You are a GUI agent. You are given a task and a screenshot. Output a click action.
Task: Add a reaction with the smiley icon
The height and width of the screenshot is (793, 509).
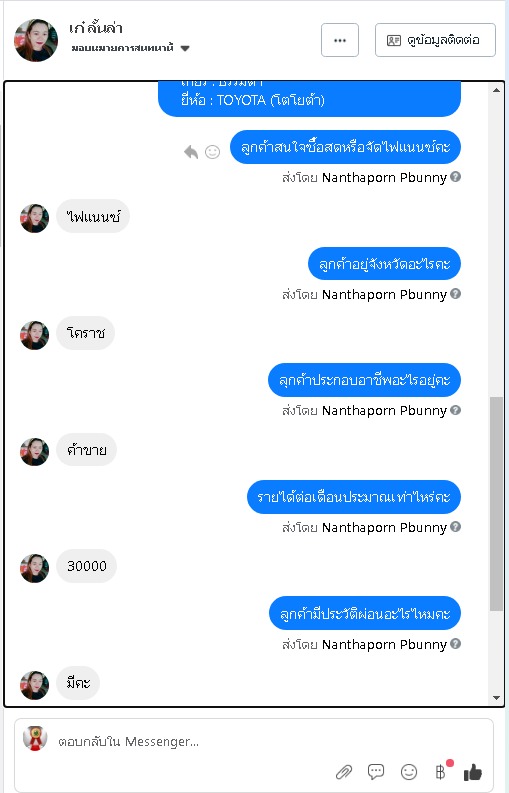coord(213,152)
